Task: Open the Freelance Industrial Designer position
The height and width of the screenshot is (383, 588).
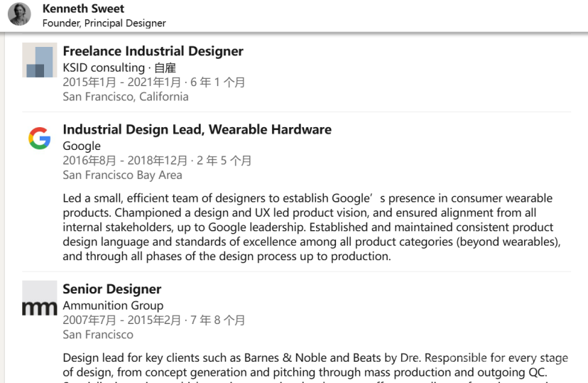Action: click(x=153, y=51)
